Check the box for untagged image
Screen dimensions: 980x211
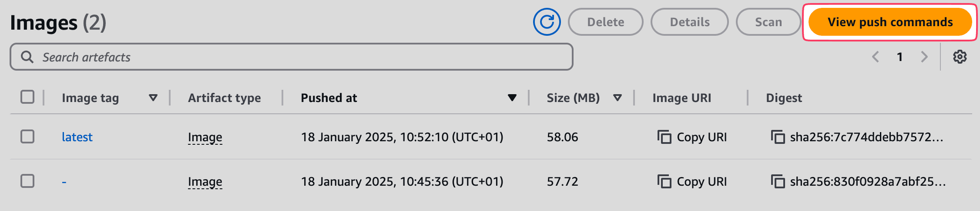tap(27, 180)
